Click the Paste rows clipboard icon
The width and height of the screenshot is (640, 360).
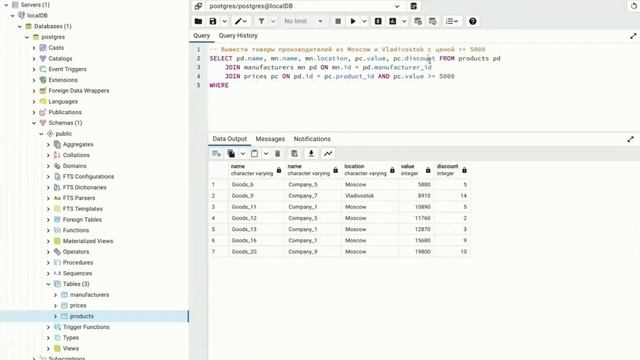coord(254,153)
